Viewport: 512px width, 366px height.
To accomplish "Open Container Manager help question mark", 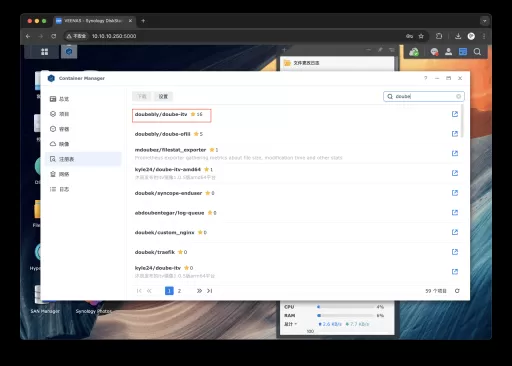I will [425, 78].
